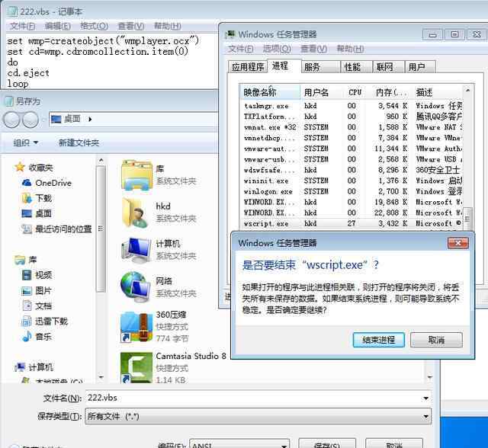Viewport: 488px width, 448px height.
Task: Switch to 联网 tab in Task Manager
Action: [x=388, y=67]
